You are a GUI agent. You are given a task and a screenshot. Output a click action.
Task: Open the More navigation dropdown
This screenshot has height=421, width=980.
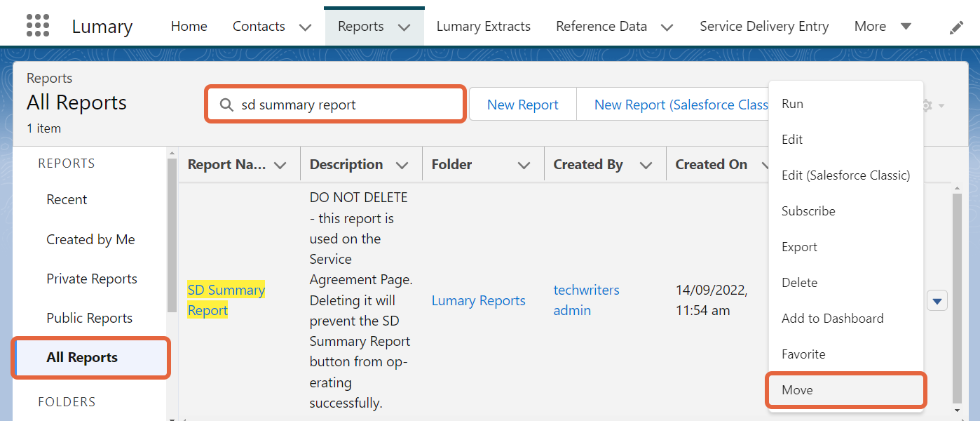tap(883, 27)
